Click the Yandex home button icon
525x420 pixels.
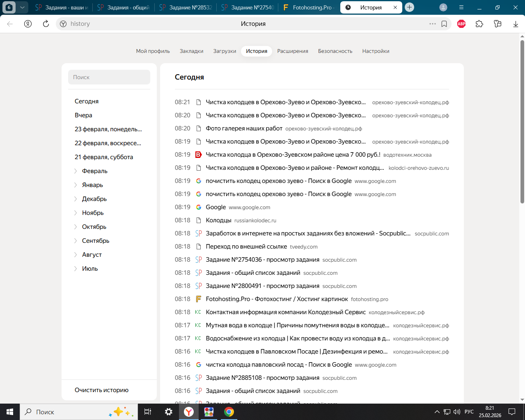tap(28, 24)
